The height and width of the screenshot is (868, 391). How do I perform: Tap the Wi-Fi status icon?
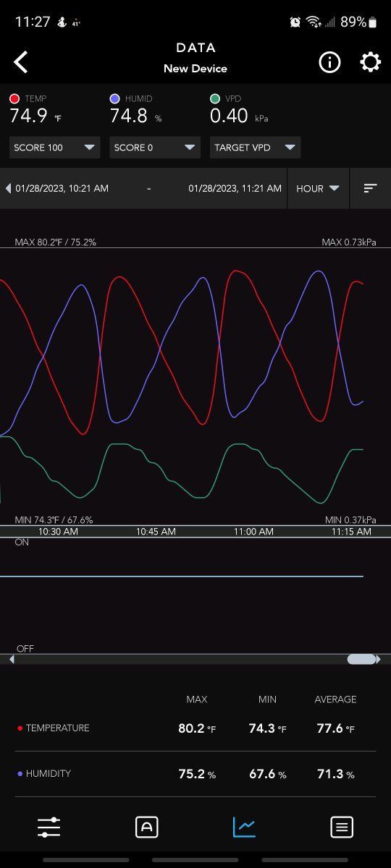click(x=314, y=22)
